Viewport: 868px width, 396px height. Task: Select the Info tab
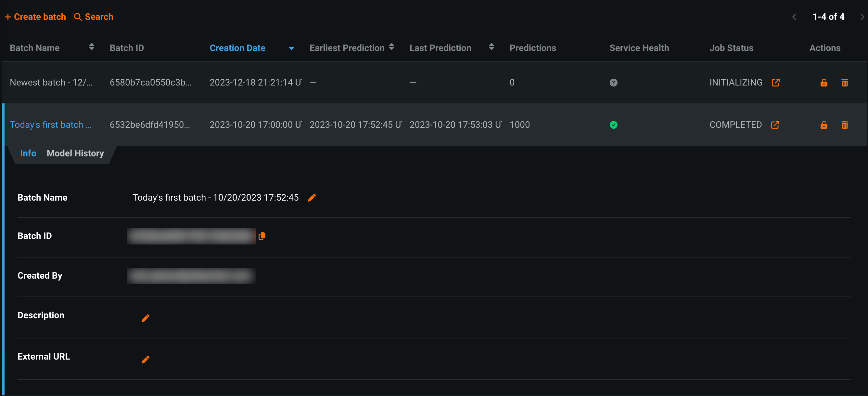28,153
